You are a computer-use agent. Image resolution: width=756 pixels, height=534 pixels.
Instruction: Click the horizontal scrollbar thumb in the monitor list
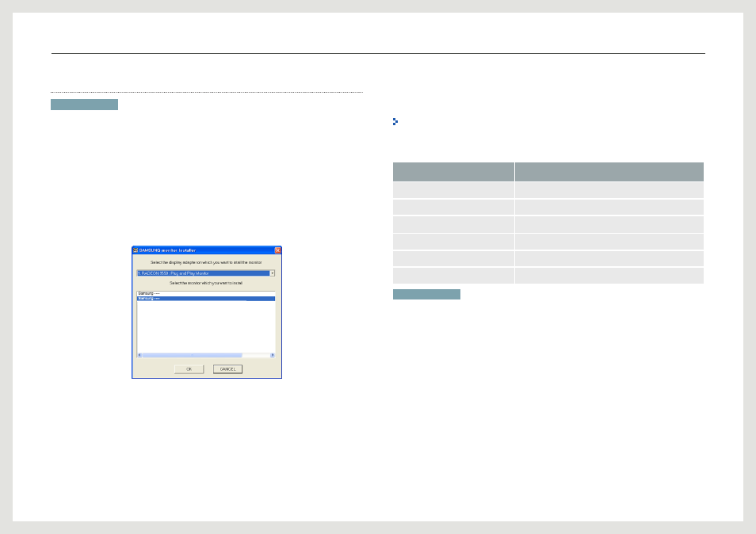coord(193,355)
